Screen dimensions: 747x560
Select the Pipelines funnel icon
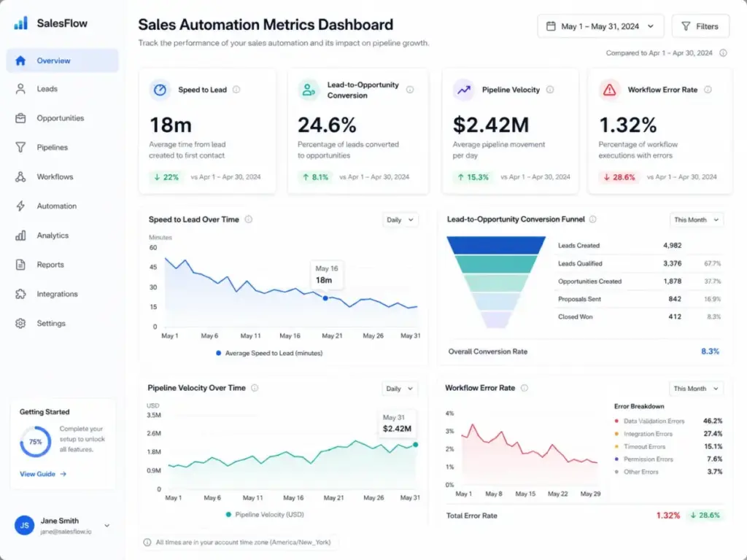[x=20, y=147]
